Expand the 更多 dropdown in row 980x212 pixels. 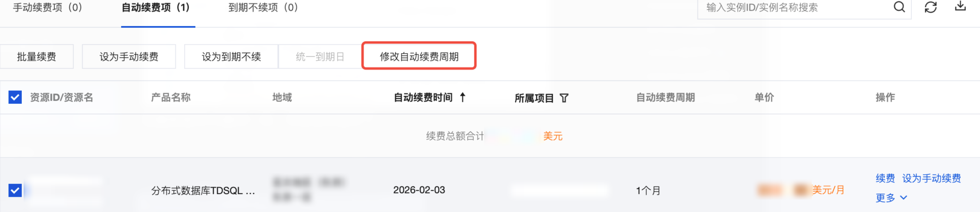(x=891, y=198)
